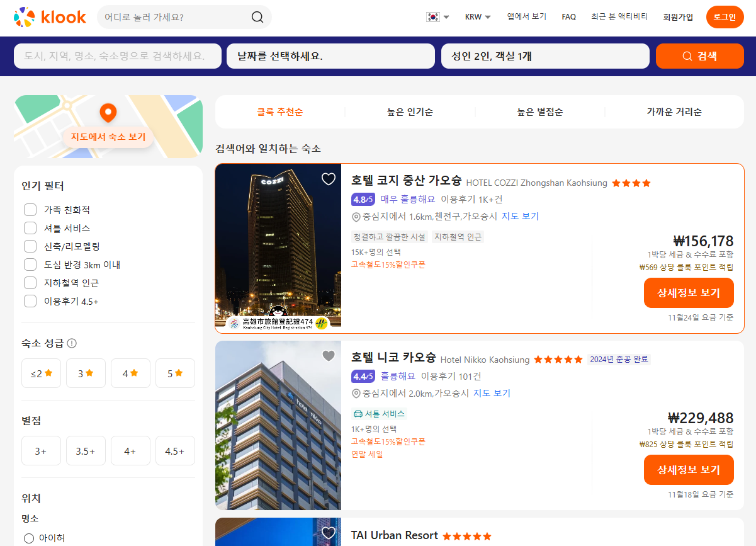Click the map pin icon
756x546 pixels.
(108, 113)
